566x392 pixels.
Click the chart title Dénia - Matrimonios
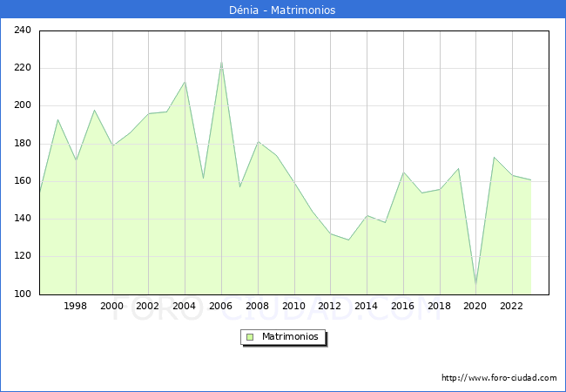pyautogui.click(x=283, y=10)
